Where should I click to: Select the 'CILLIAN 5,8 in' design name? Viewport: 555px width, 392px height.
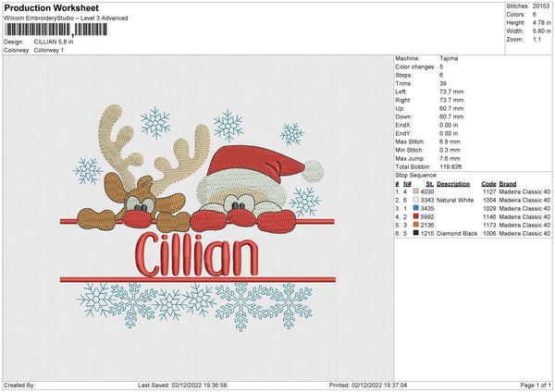[x=54, y=42]
